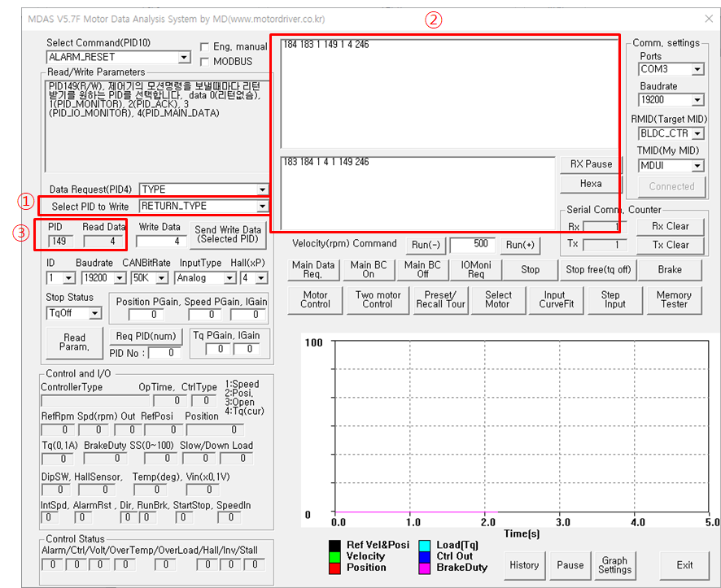Click the Preset/Recall Tour button
721x588 pixels.
pos(440,300)
